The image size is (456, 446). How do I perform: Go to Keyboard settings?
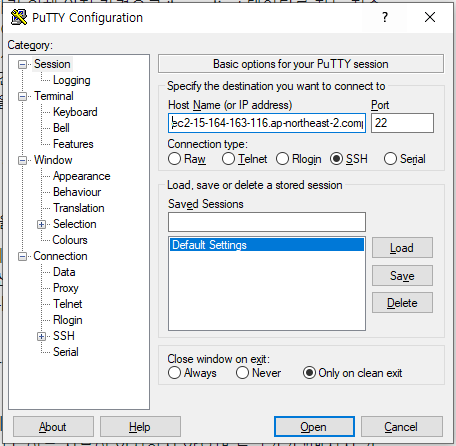click(x=75, y=112)
